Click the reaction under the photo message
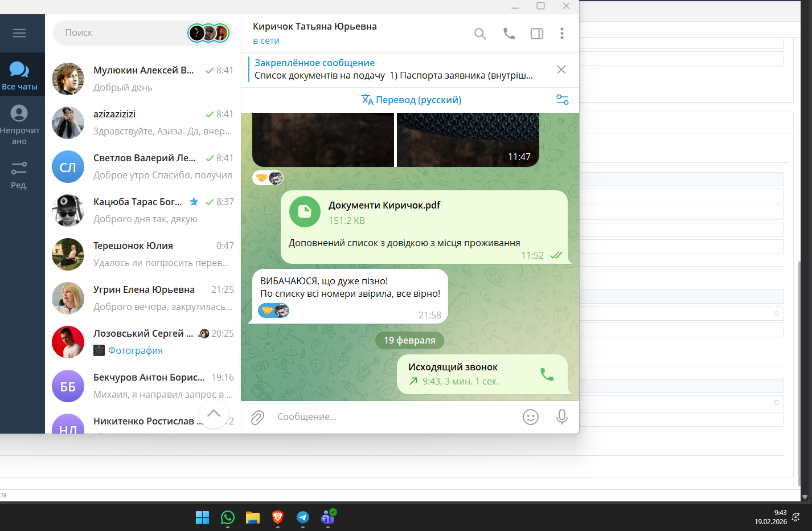The height and width of the screenshot is (531, 812). pos(268,178)
